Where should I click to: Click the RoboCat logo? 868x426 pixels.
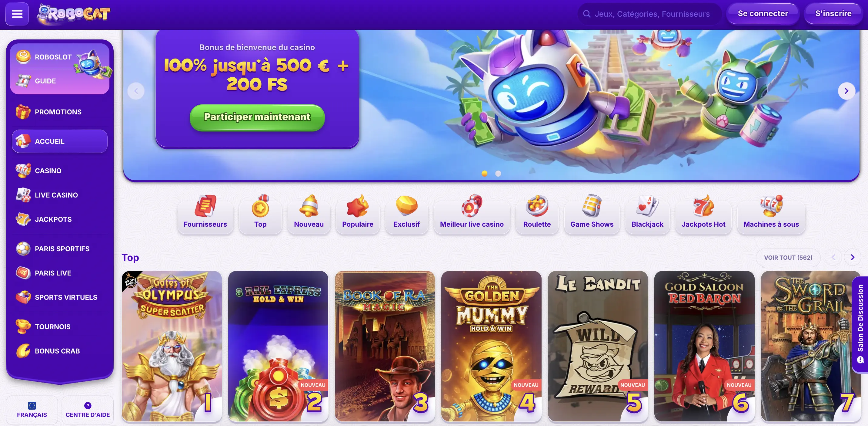74,14
